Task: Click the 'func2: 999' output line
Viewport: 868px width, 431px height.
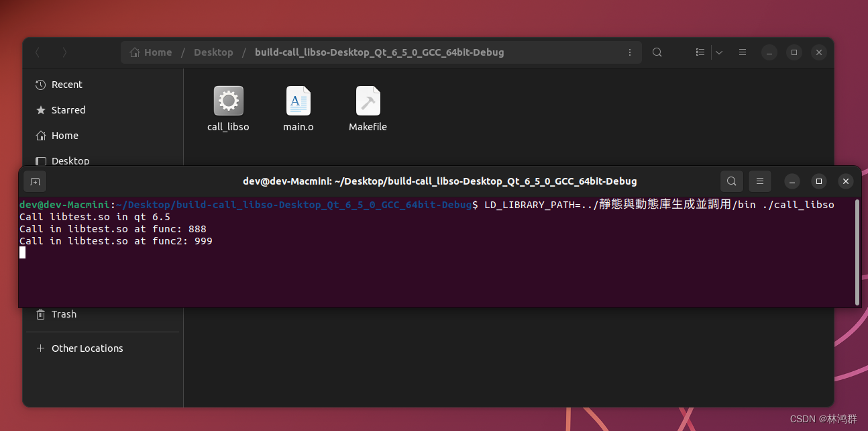Action: pos(116,241)
